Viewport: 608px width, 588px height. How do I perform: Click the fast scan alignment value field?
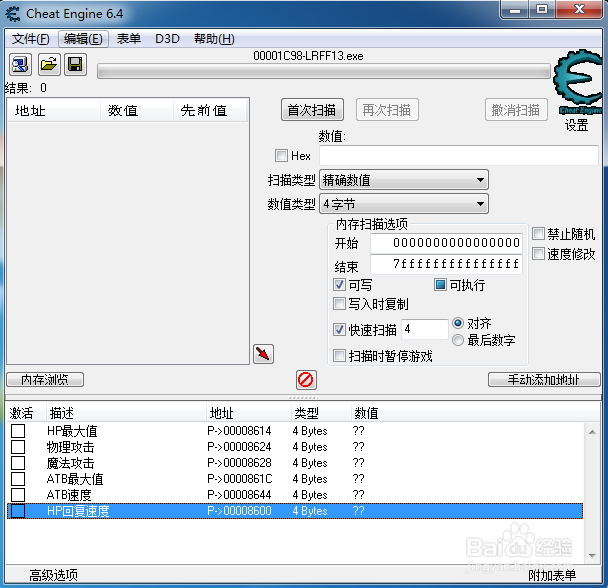pos(425,329)
